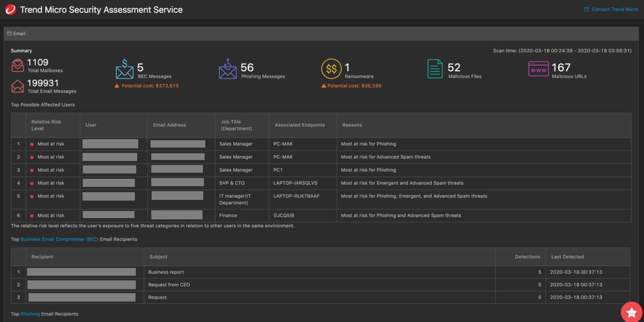
Task: Select the Email section header tab
Action: pyautogui.click(x=17, y=34)
